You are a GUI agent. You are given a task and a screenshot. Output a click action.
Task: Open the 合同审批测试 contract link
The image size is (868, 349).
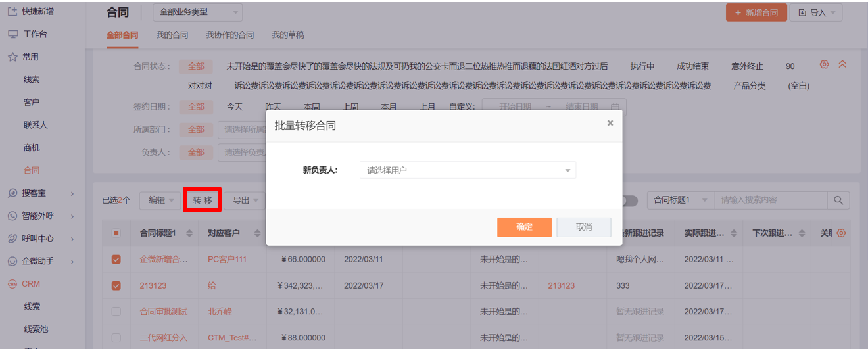coord(164,312)
